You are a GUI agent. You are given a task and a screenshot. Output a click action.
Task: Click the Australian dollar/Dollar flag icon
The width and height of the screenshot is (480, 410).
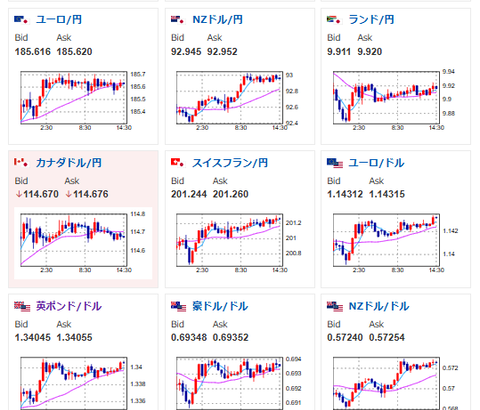(x=179, y=307)
